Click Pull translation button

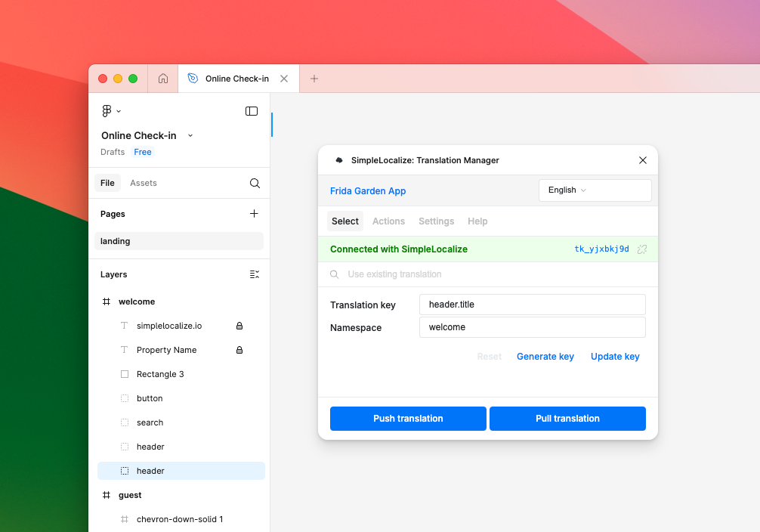(x=567, y=419)
